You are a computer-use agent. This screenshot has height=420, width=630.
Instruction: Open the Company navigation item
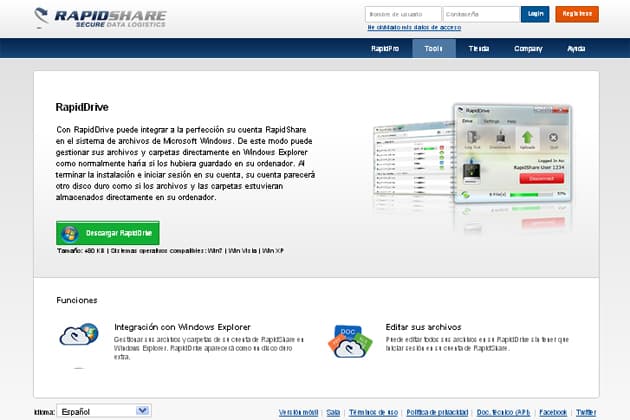click(x=528, y=48)
